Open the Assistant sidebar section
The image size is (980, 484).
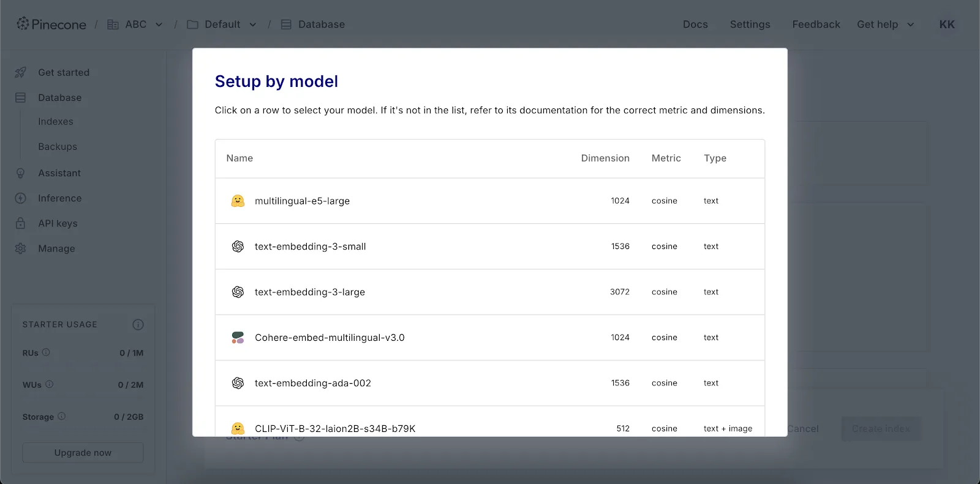pos(59,173)
